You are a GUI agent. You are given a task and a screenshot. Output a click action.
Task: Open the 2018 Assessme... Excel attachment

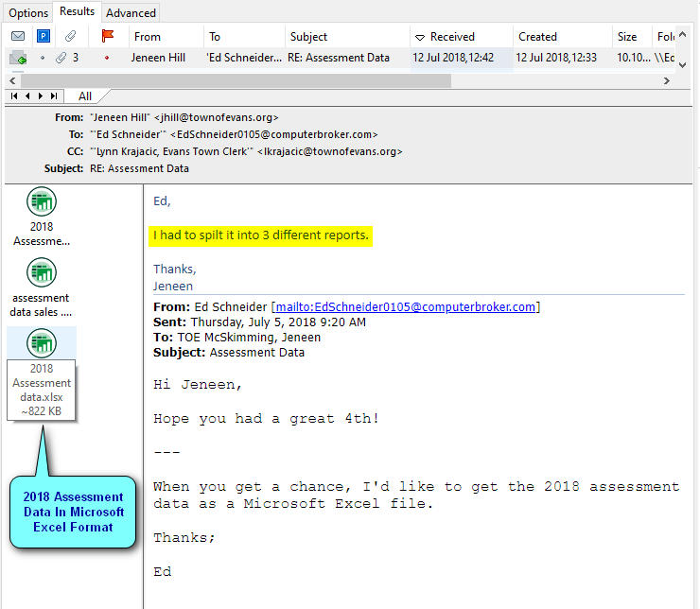(x=42, y=217)
